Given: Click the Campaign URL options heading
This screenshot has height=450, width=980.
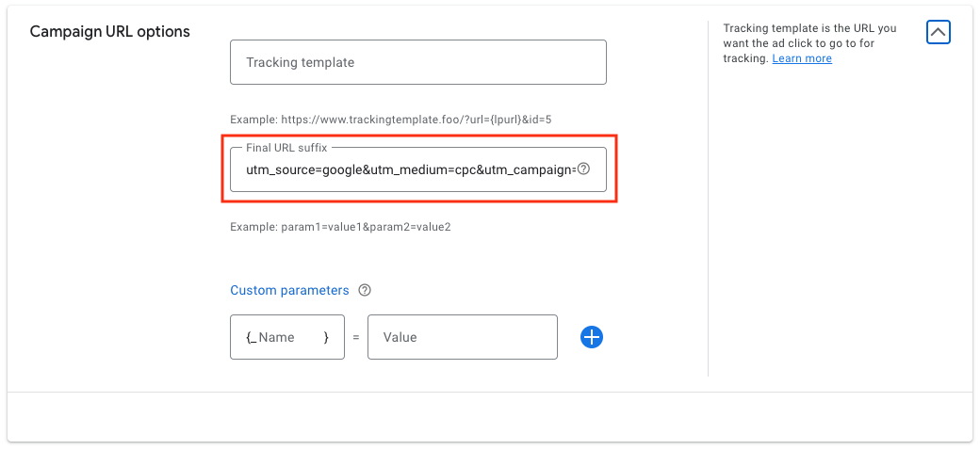Looking at the screenshot, I should 110,31.
